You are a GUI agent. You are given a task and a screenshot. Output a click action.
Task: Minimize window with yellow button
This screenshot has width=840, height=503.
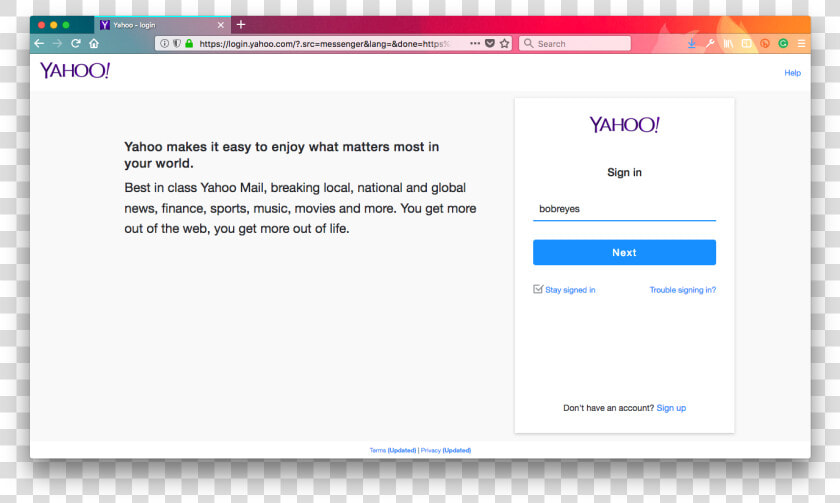pos(54,25)
